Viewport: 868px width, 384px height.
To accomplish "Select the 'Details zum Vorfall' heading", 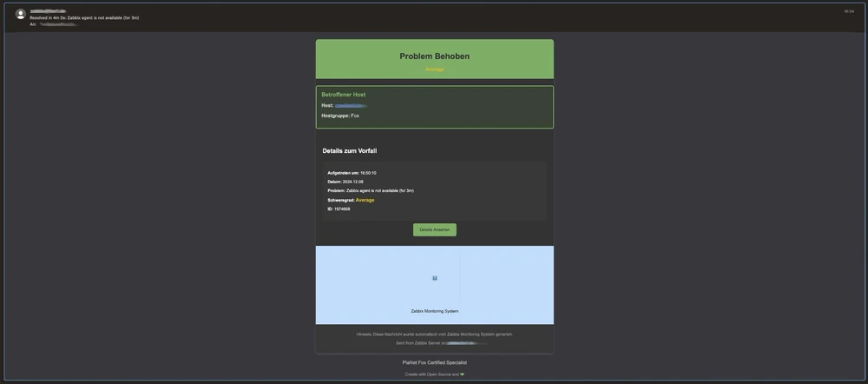I will pos(349,151).
